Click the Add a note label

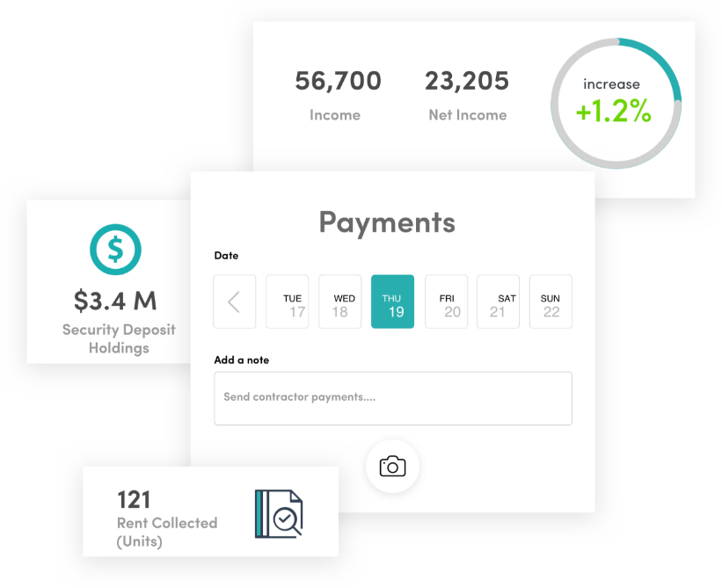(242, 360)
